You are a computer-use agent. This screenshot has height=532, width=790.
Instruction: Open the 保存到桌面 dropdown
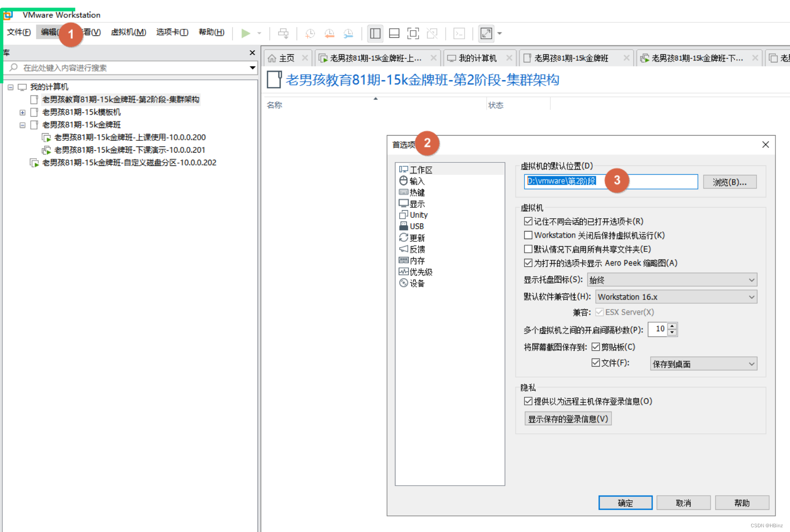click(x=704, y=364)
